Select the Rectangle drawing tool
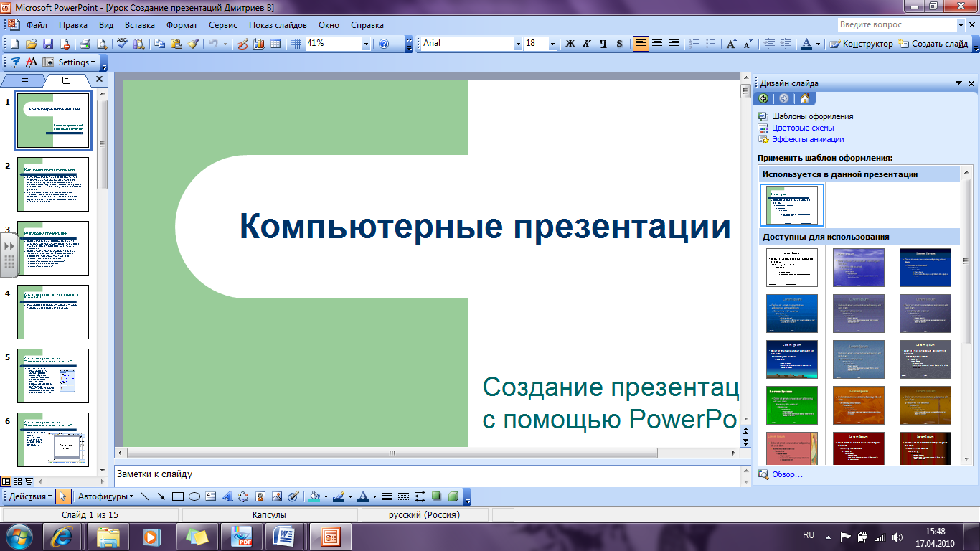 pos(178,496)
